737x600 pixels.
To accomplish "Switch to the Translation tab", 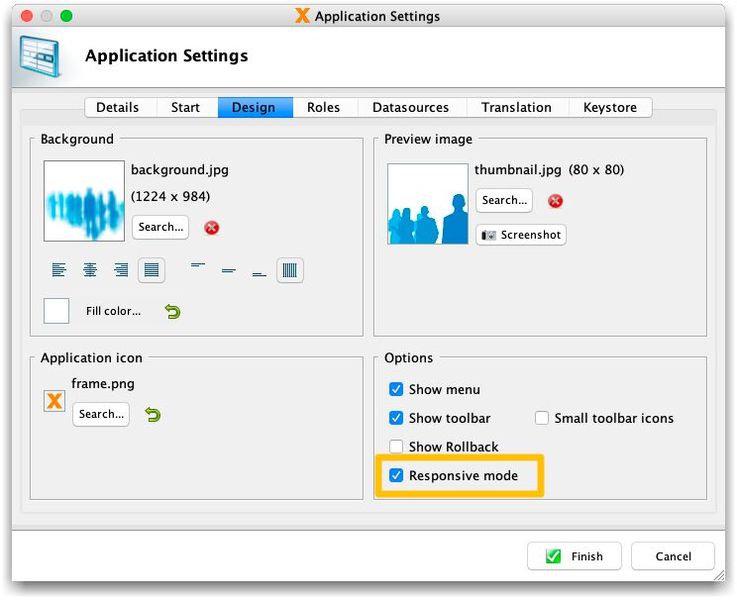I will [517, 108].
